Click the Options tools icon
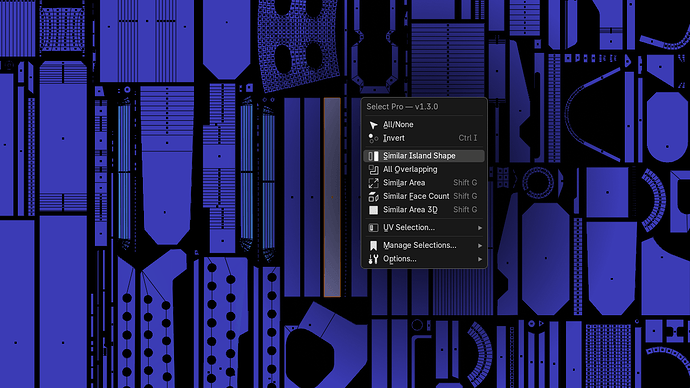 [373, 259]
